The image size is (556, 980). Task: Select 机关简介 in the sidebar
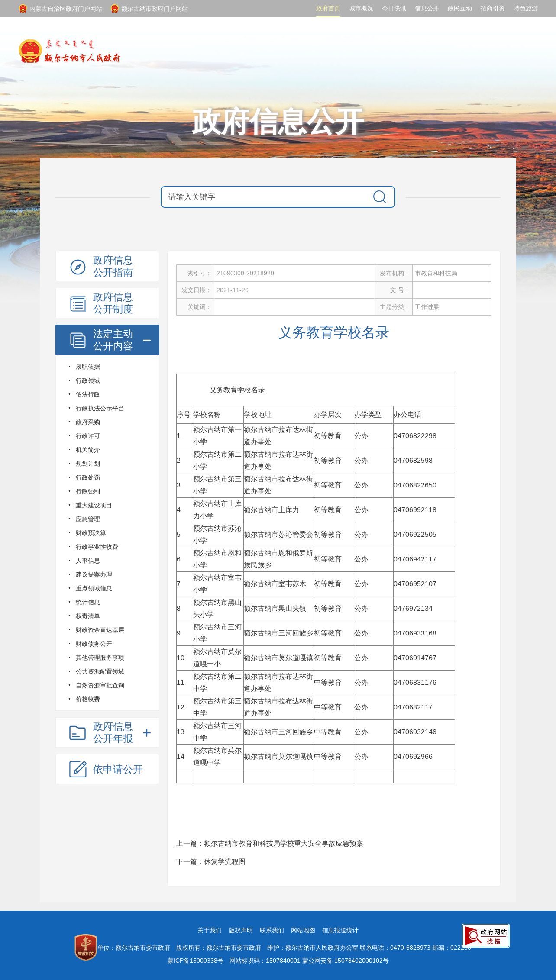(x=88, y=450)
